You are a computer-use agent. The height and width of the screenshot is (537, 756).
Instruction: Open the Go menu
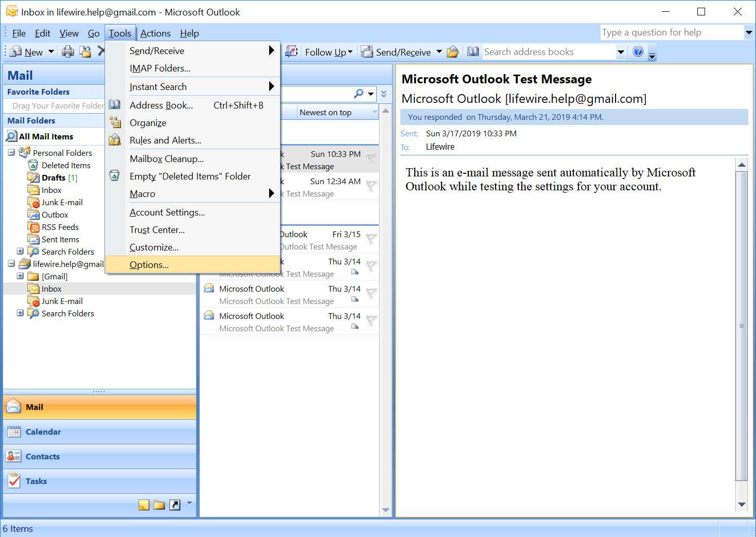click(94, 33)
